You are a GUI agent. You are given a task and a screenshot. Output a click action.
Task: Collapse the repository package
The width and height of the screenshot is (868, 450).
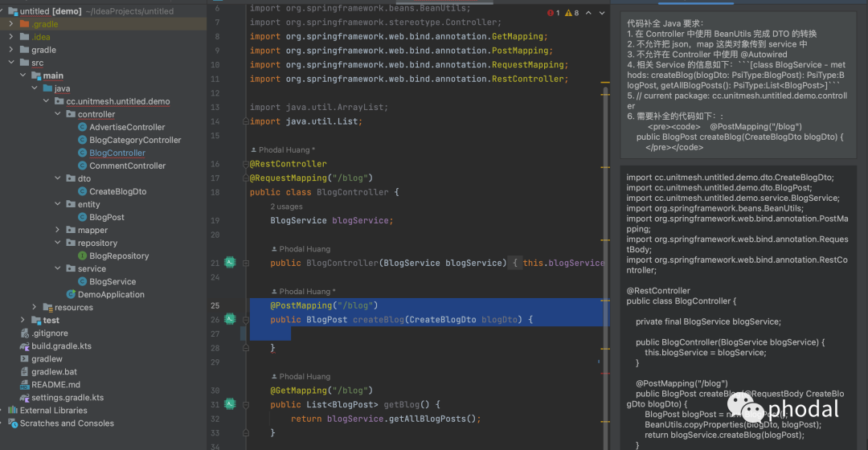click(58, 243)
